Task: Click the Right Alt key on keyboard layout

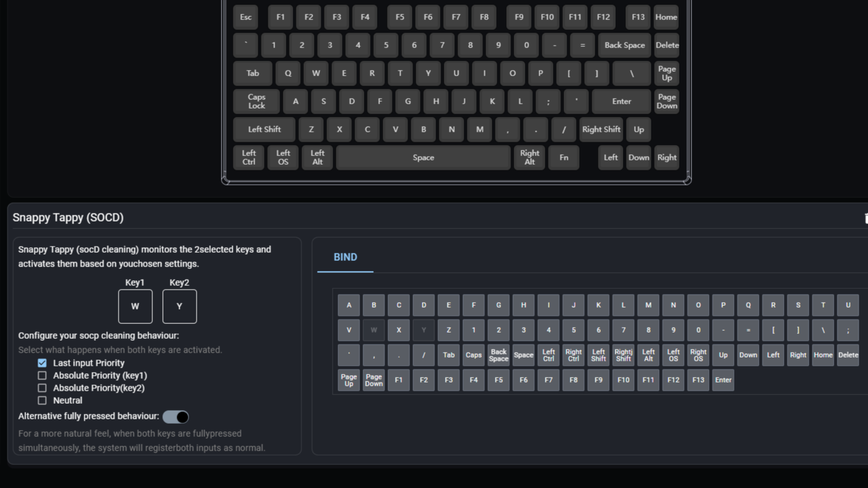Action: (x=529, y=158)
